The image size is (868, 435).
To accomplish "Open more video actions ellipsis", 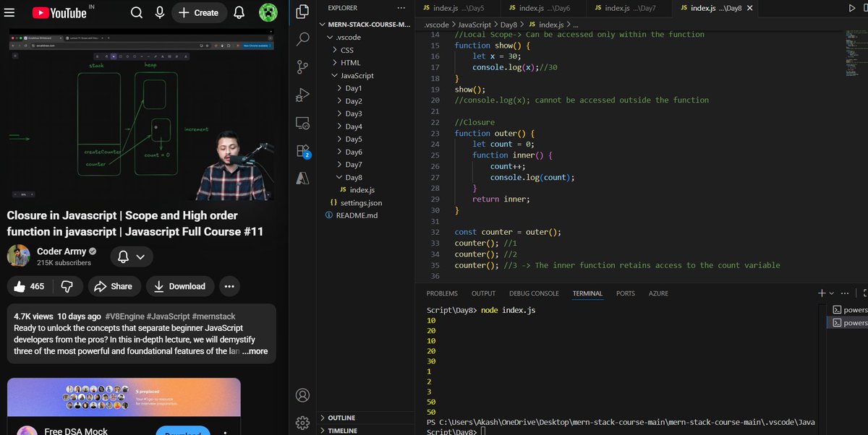I will [229, 286].
